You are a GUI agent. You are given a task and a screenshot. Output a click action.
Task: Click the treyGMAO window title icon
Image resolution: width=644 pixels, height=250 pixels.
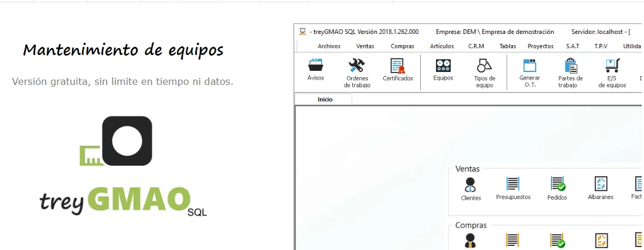point(303,32)
